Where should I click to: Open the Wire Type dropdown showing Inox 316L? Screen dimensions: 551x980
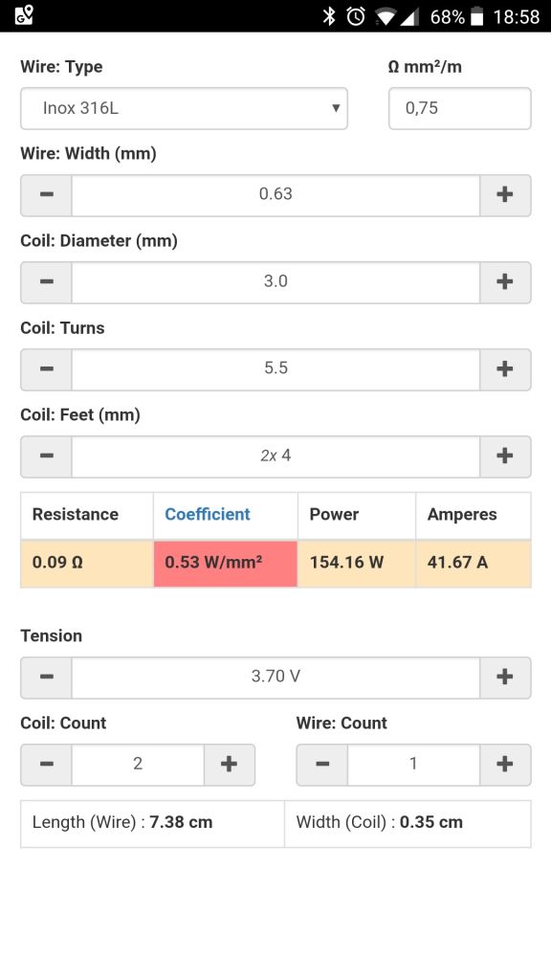coord(184,108)
